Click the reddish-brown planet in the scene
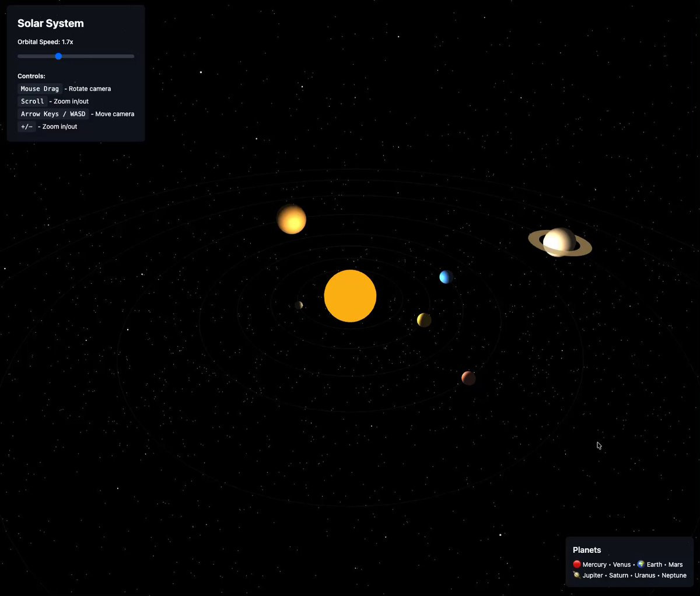 coord(468,378)
